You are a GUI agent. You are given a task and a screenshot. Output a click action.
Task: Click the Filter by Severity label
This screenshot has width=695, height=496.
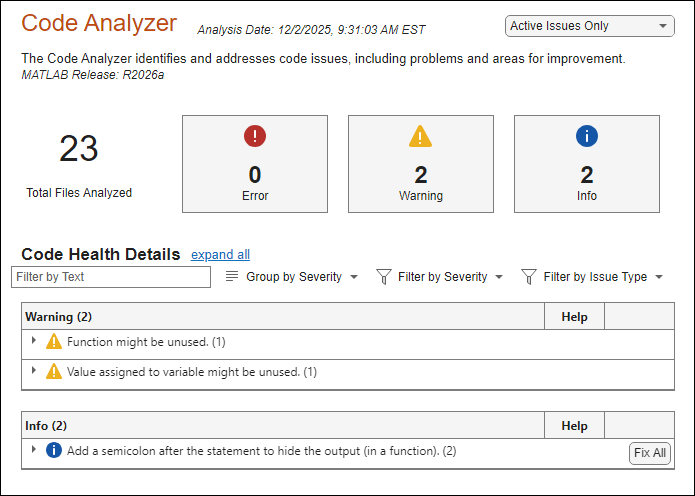442,277
